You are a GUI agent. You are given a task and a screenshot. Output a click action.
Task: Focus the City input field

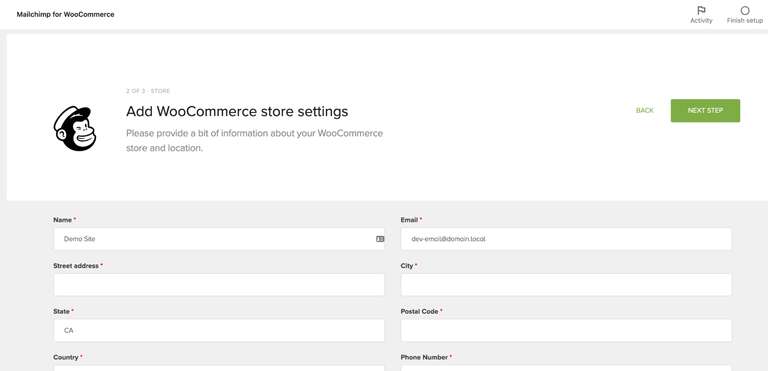pos(566,285)
